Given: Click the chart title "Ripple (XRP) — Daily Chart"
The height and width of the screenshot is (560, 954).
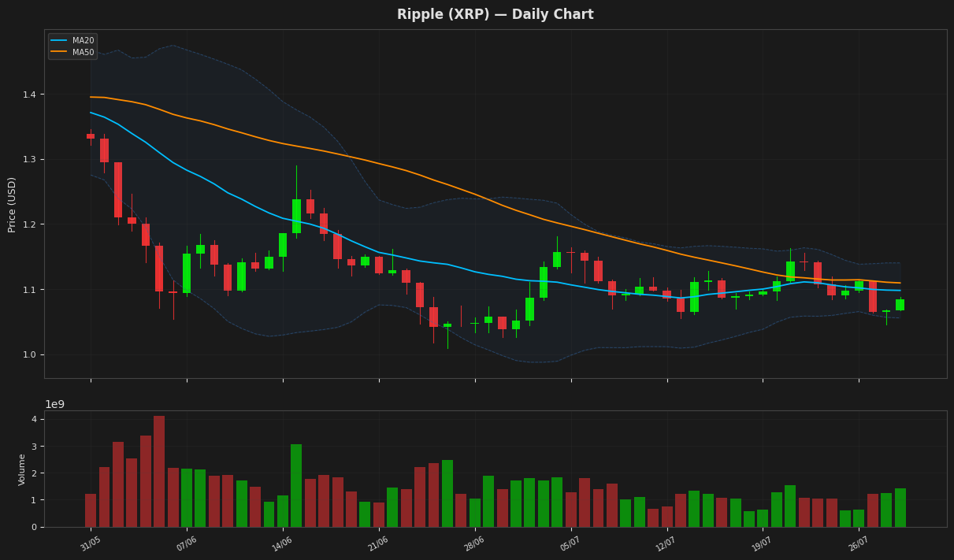Looking at the screenshot, I should coord(496,15).
